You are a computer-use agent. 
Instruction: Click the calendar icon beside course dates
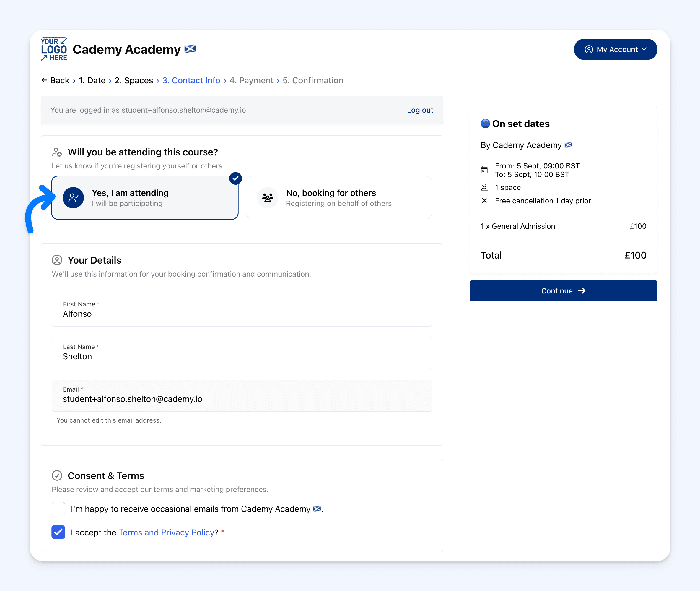click(484, 170)
